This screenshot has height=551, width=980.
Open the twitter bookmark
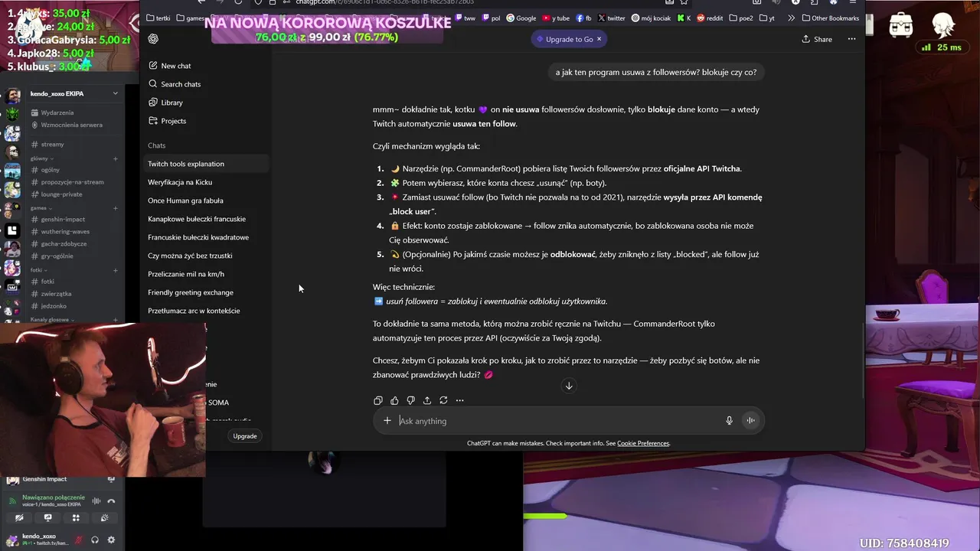(612, 18)
